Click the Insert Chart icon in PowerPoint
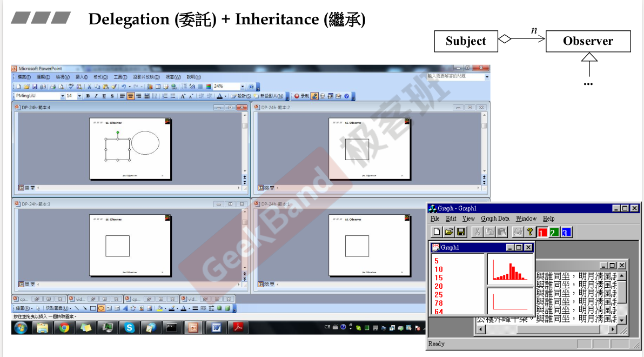Viewport: 644px width, 357px height. pos(150,87)
